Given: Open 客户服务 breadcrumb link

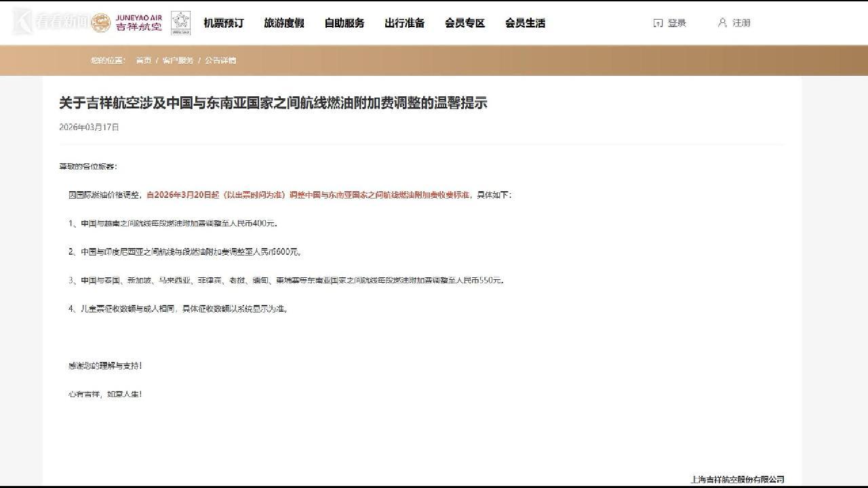Looking at the screenshot, I should click(x=178, y=60).
